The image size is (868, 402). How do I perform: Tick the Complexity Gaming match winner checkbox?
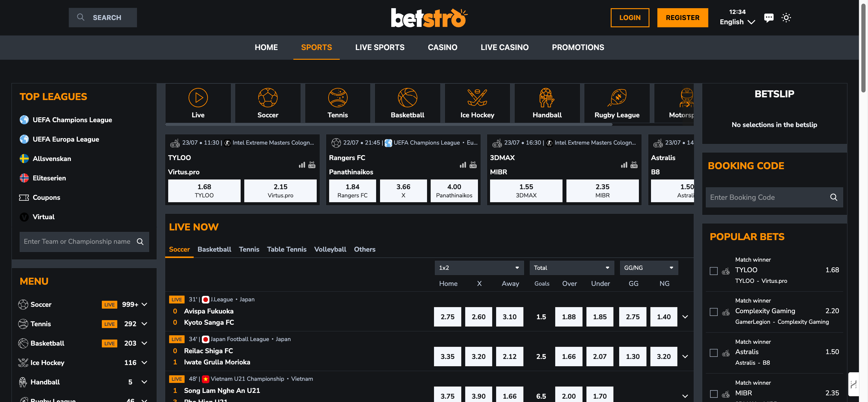[713, 312]
